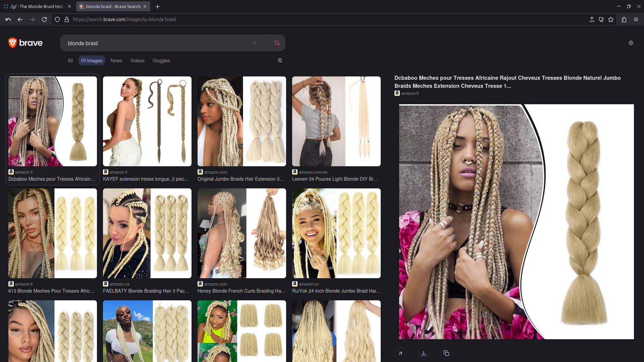Select the Dcbaboo Meches thumbnail
The image size is (644, 362).
click(53, 121)
